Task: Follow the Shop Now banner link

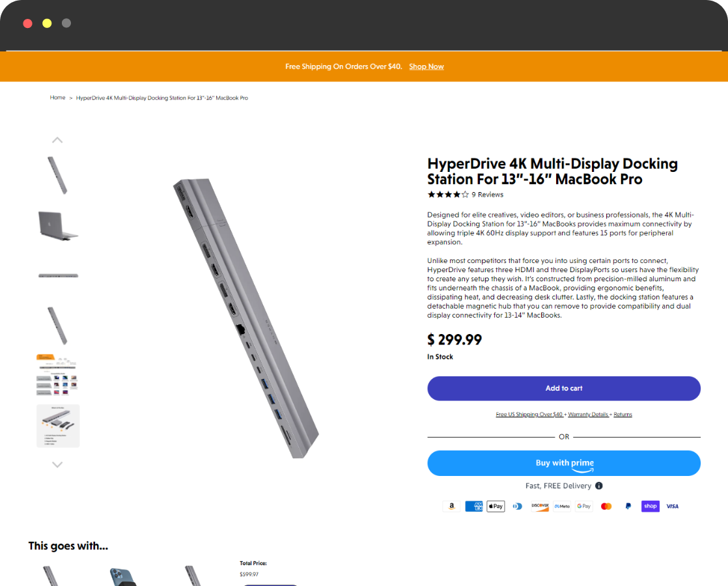Action: 427,66
